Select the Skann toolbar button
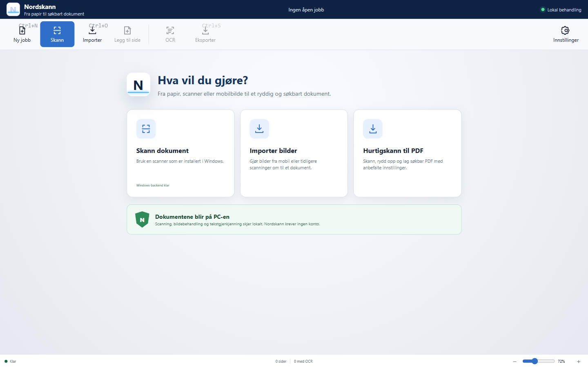The height and width of the screenshot is (368, 588). pyautogui.click(x=57, y=34)
